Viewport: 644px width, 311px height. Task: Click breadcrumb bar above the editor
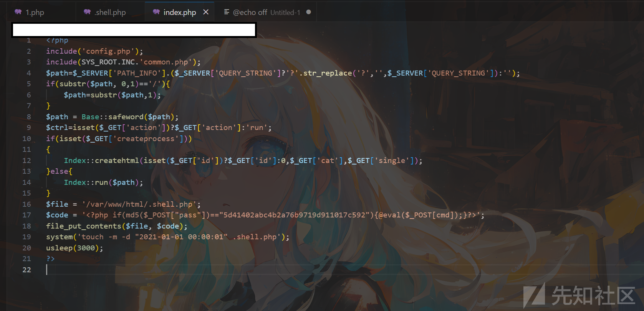pos(134,30)
